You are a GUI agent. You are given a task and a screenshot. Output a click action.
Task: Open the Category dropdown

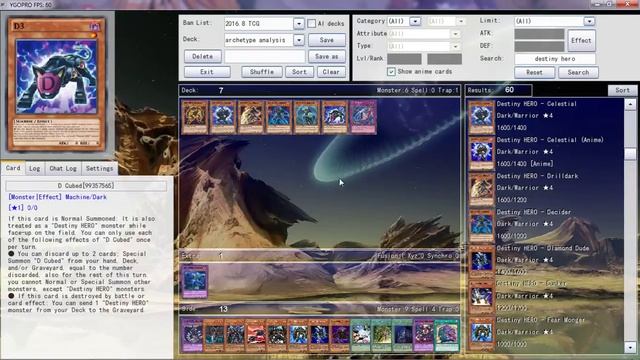click(415, 21)
